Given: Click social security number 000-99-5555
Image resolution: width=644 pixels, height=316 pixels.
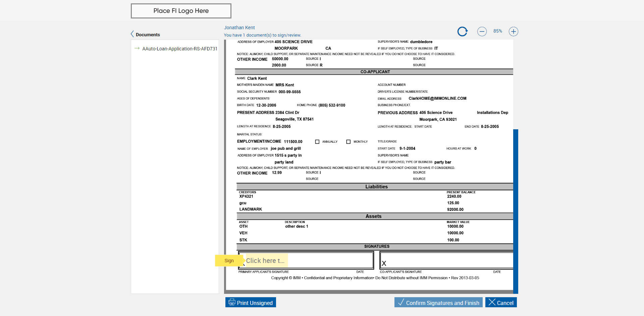Looking at the screenshot, I should pyautogui.click(x=289, y=92).
